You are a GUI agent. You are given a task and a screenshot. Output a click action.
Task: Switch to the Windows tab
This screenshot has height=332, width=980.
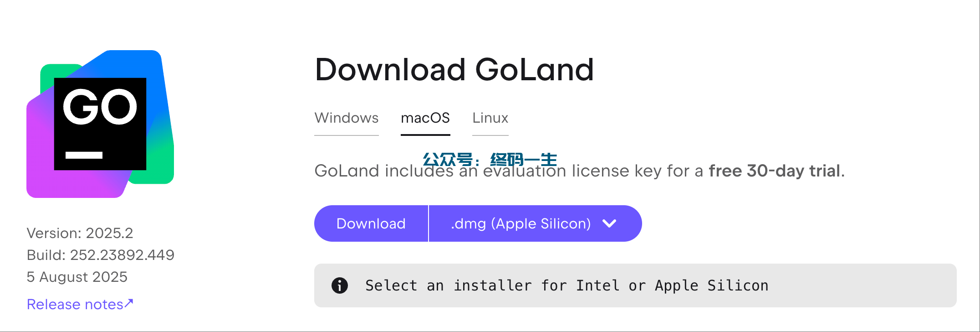347,118
